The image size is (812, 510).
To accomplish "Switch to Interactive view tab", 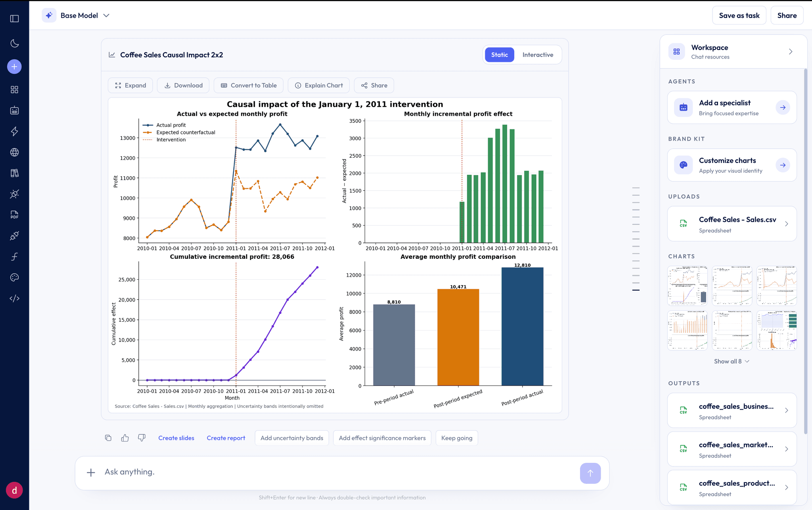I will pyautogui.click(x=538, y=55).
